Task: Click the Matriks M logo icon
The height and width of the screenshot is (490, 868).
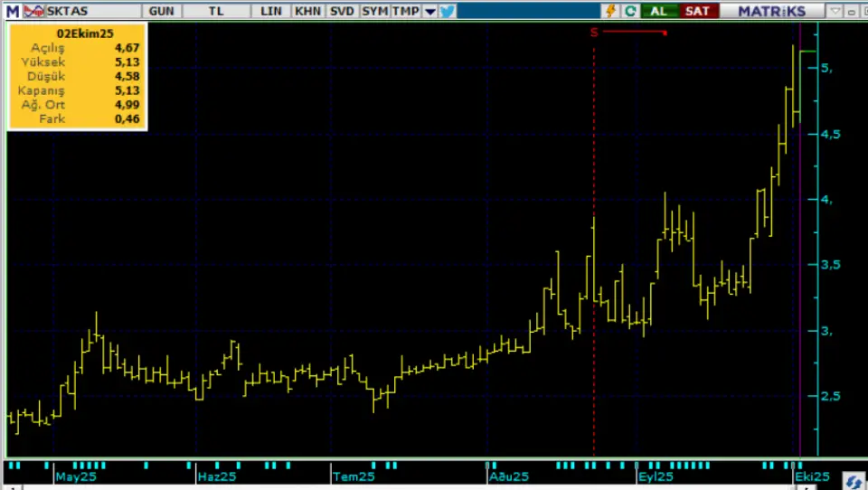Action: [12, 12]
